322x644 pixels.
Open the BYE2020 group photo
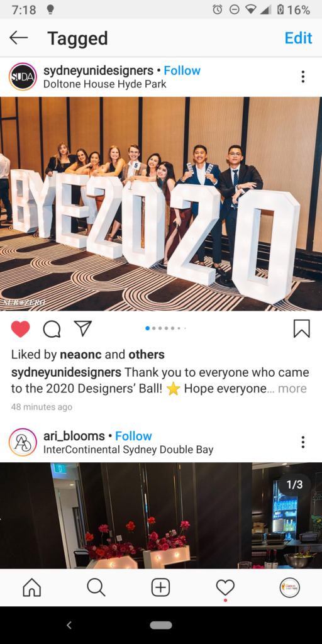click(x=161, y=204)
